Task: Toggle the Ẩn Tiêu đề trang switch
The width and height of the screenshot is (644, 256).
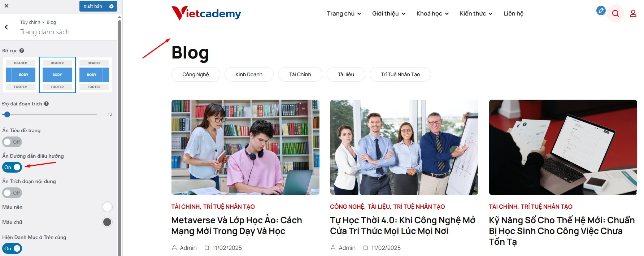Action: (12, 142)
